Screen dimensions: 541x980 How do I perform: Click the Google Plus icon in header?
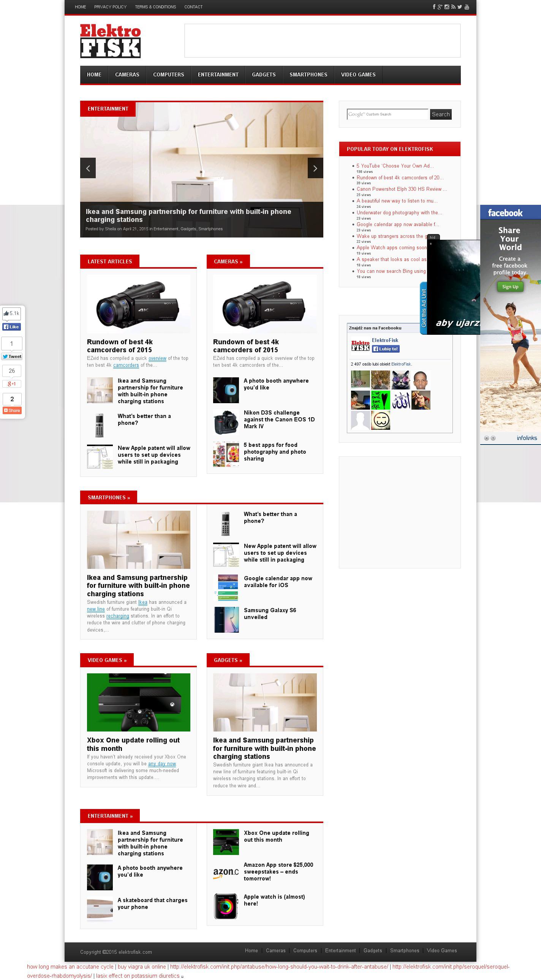[x=440, y=7]
